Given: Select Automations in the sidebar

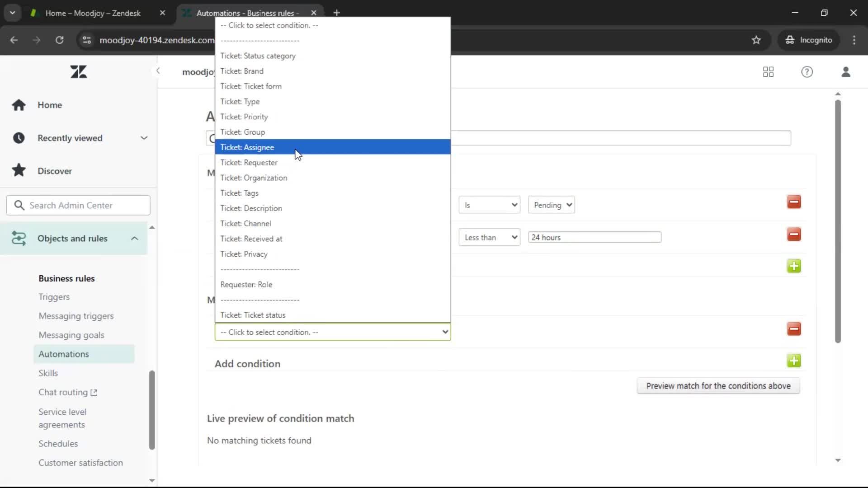Looking at the screenshot, I should tap(84, 354).
